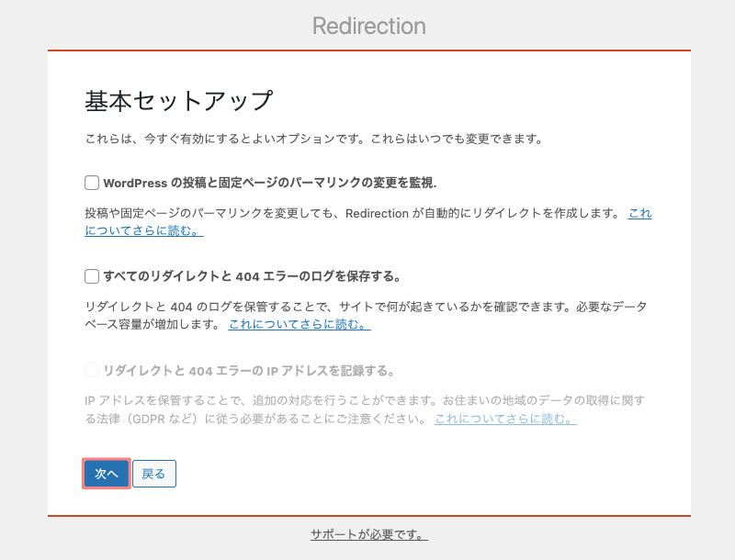Tick the save redirect and 404 logs checkbox
Image resolution: width=735 pixels, height=560 pixels.
(92, 276)
